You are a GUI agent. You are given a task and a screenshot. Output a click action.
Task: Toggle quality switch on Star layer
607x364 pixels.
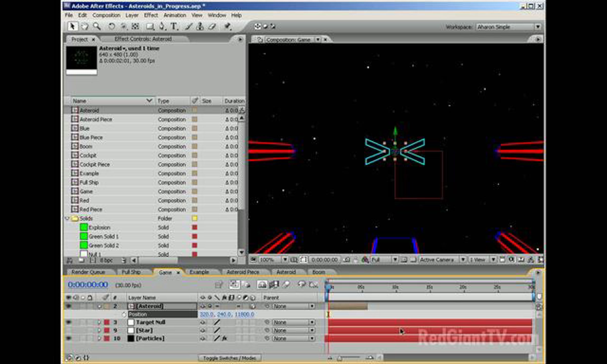217,330
